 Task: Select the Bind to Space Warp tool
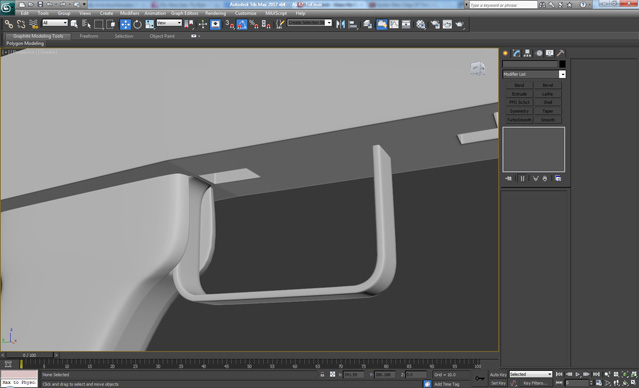click(x=33, y=24)
